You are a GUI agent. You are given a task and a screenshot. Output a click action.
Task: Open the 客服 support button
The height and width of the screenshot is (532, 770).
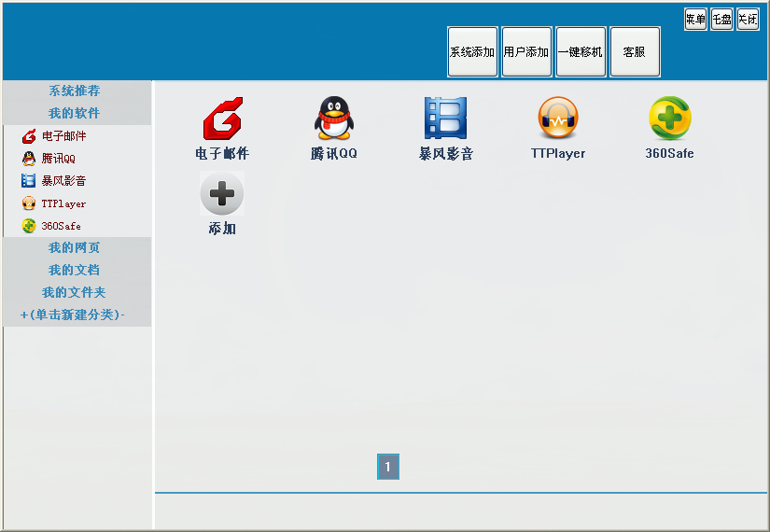tap(635, 52)
